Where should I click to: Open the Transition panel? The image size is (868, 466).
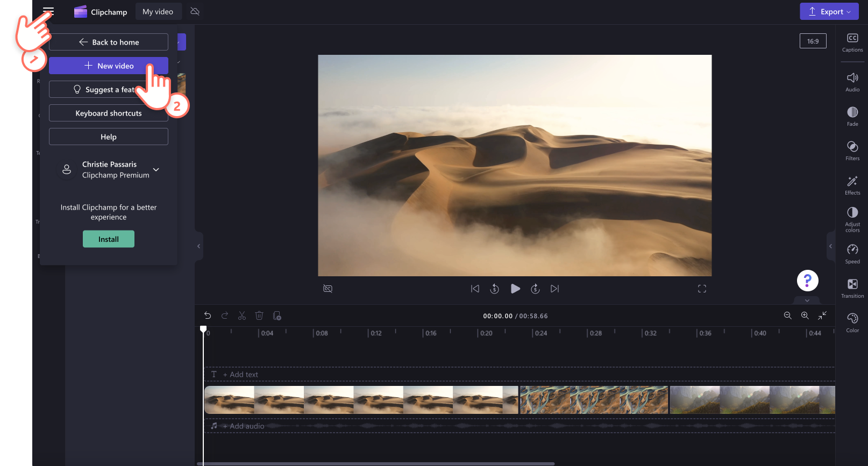tap(852, 289)
